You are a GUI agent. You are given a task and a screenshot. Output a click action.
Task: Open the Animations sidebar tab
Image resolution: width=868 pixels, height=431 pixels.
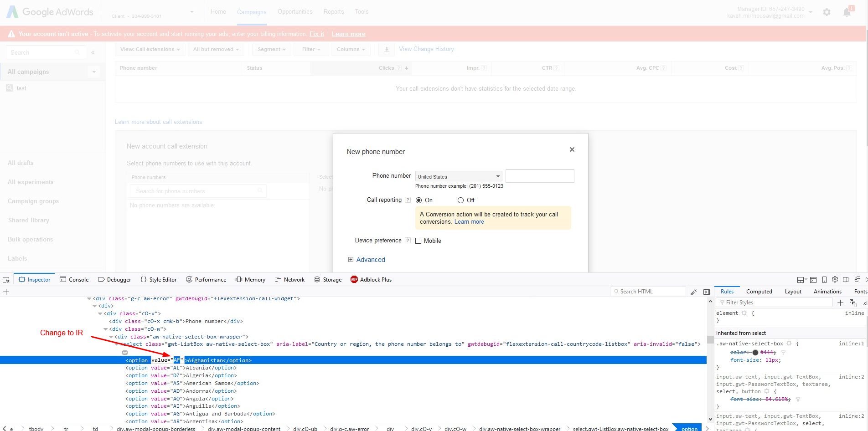[827, 292]
